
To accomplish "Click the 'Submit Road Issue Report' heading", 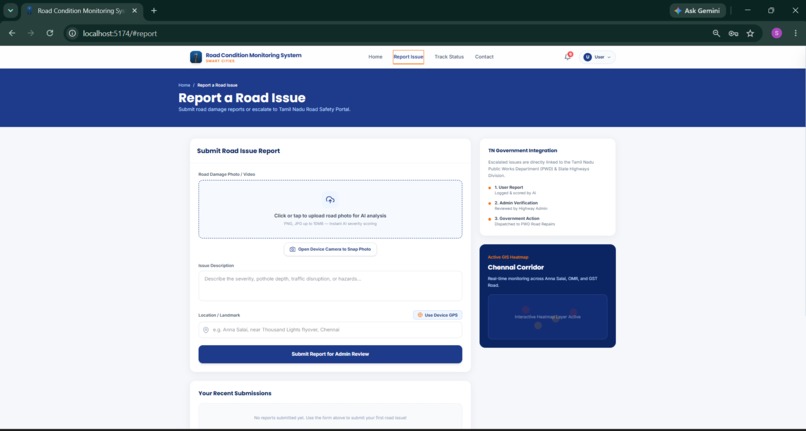I will pos(239,151).
